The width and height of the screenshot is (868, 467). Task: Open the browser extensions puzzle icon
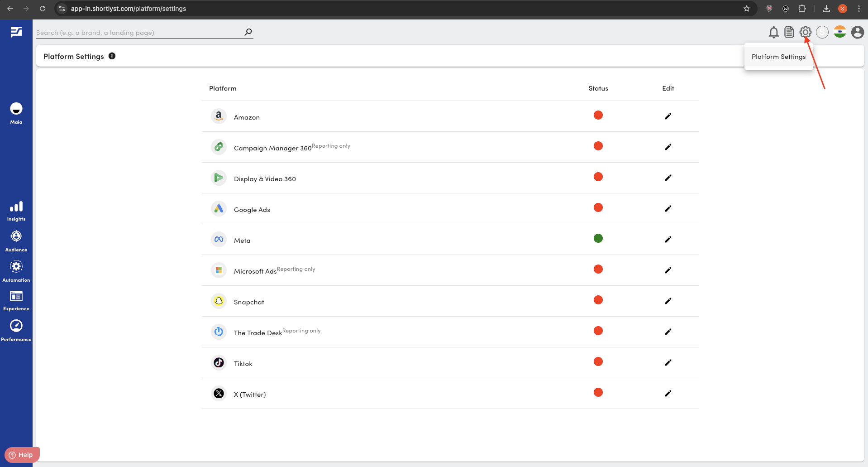click(x=802, y=9)
